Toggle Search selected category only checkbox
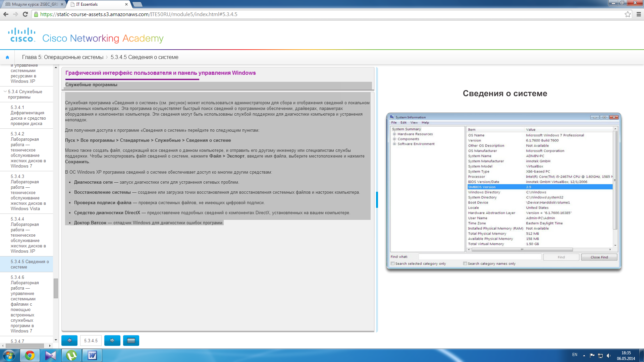The width and height of the screenshot is (644, 362). tap(393, 264)
